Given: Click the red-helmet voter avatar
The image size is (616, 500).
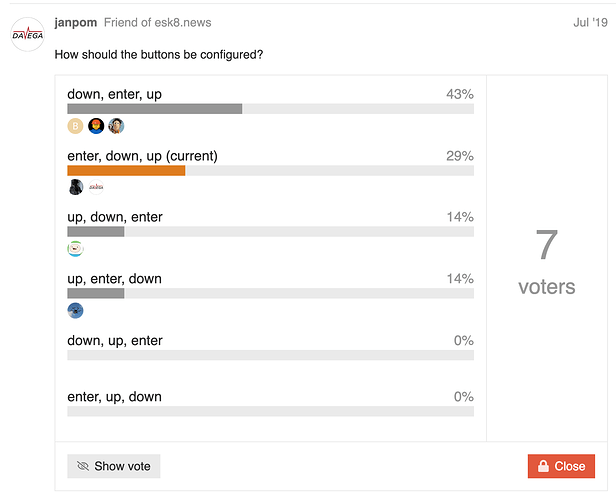Looking at the screenshot, I should [96, 126].
